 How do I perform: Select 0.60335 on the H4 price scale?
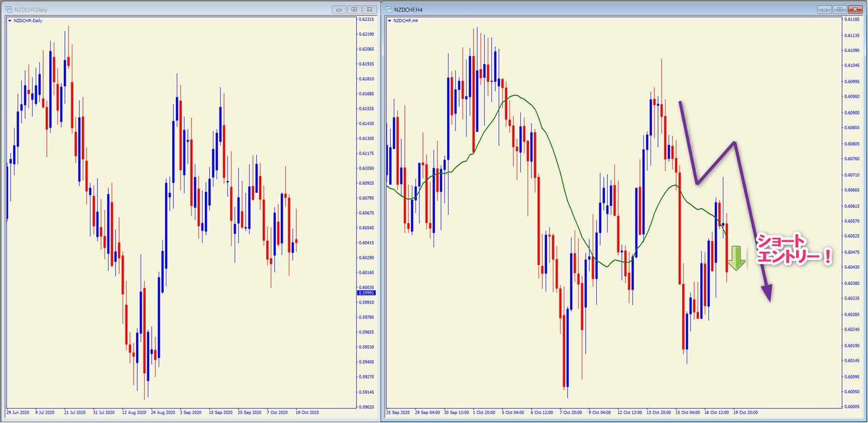coord(852,298)
